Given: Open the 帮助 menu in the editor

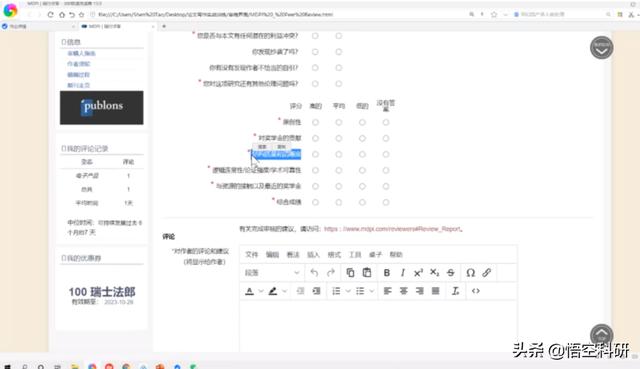Looking at the screenshot, I should [x=396, y=254].
